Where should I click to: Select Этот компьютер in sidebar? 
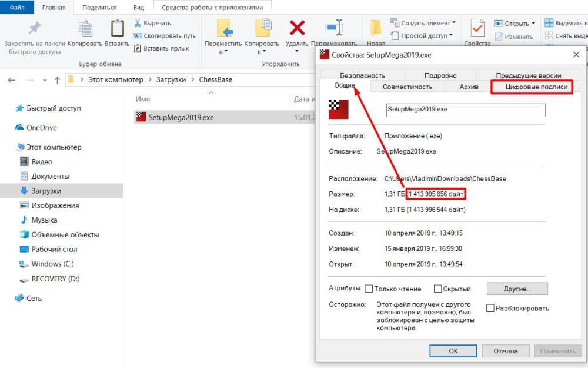tap(48, 147)
